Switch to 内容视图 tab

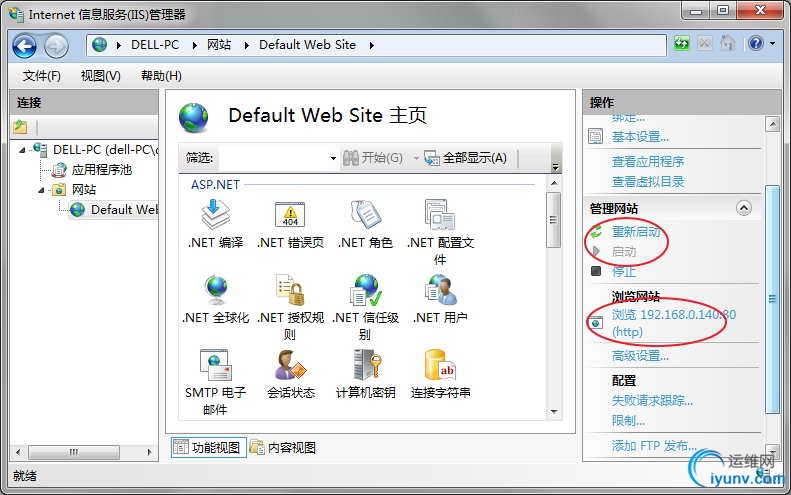(x=283, y=448)
